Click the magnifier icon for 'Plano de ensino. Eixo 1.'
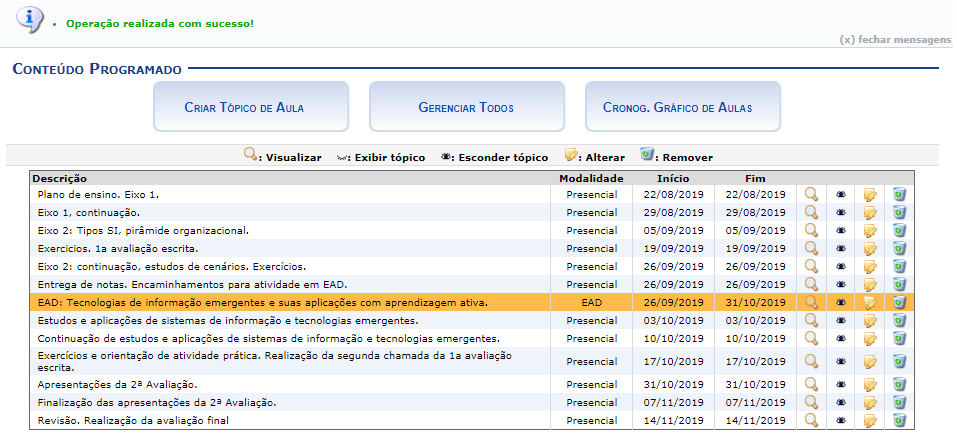The width and height of the screenshot is (957, 437). pos(811,194)
